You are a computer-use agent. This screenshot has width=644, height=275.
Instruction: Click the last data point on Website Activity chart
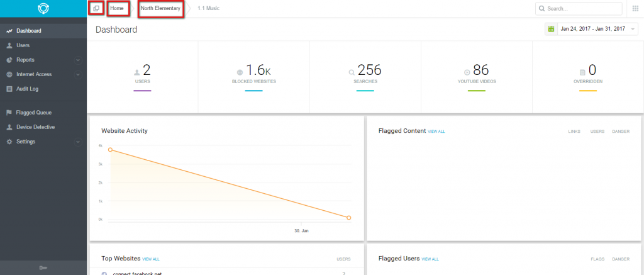(348, 218)
